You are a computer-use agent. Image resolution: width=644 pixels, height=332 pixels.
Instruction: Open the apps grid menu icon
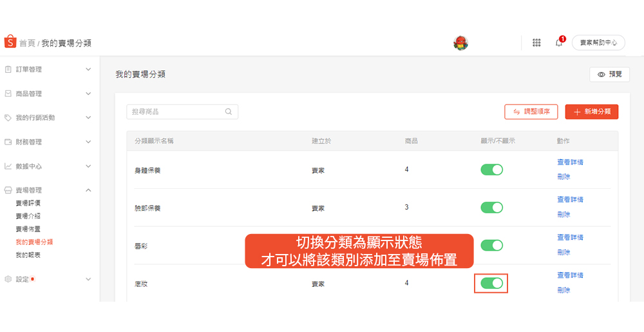[x=536, y=43]
